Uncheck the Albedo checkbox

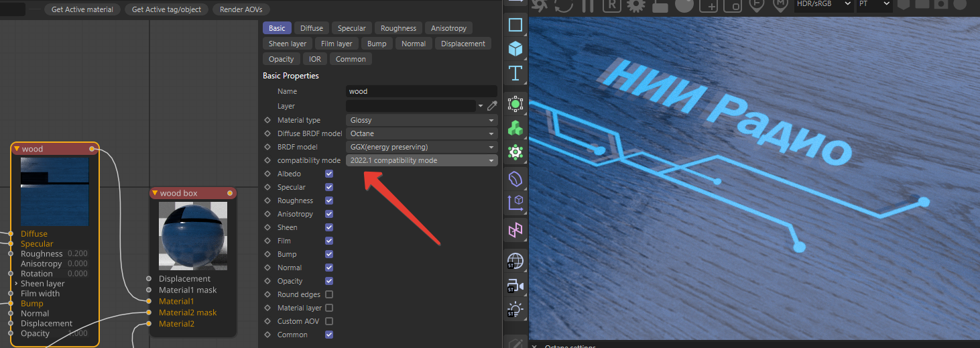[x=329, y=174]
